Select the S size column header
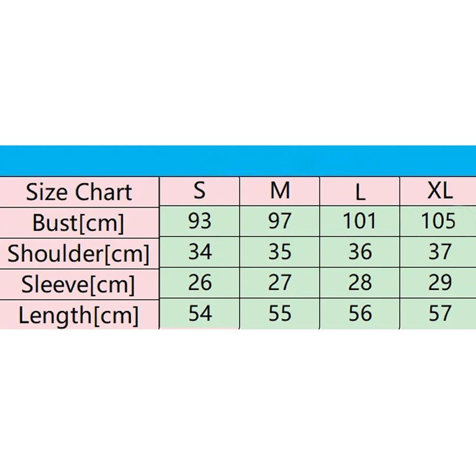 click(199, 191)
